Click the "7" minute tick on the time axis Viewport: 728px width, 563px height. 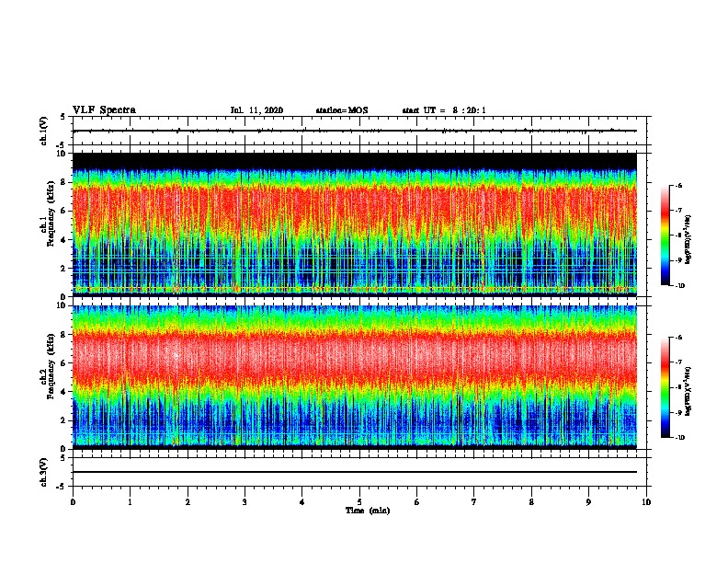point(474,502)
